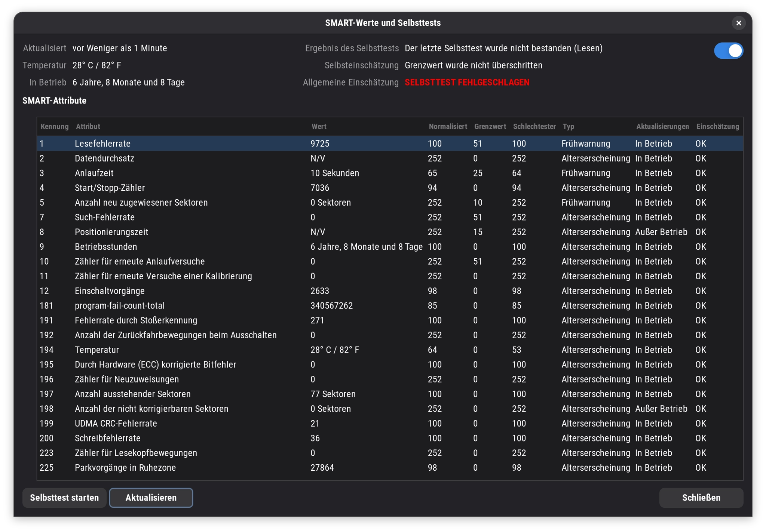
Task: Click 'Grenzwert wurde nicht überschritten' text
Action: [474, 65]
